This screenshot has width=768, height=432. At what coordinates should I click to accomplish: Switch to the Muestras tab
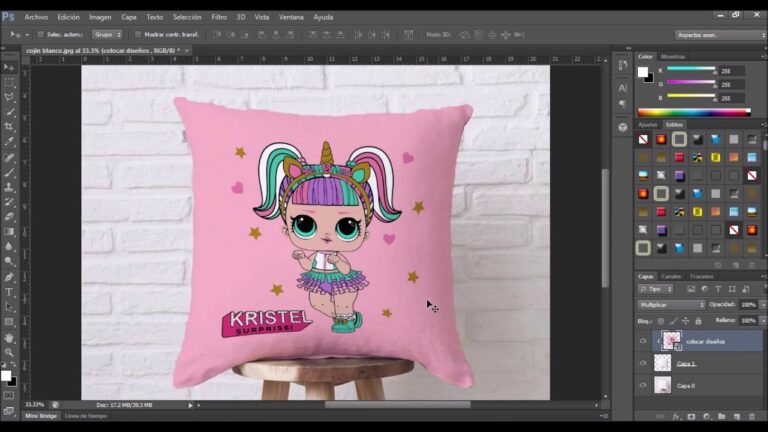click(672, 57)
